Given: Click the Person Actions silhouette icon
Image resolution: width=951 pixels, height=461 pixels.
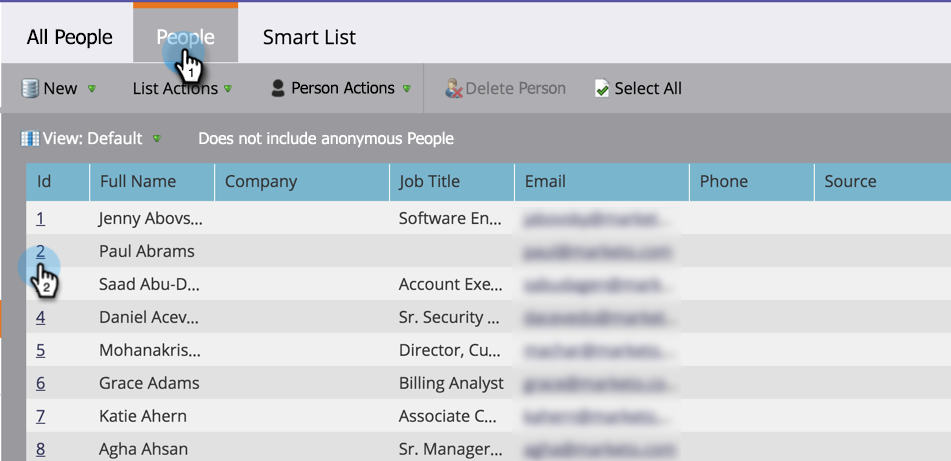Looking at the screenshot, I should [278, 89].
